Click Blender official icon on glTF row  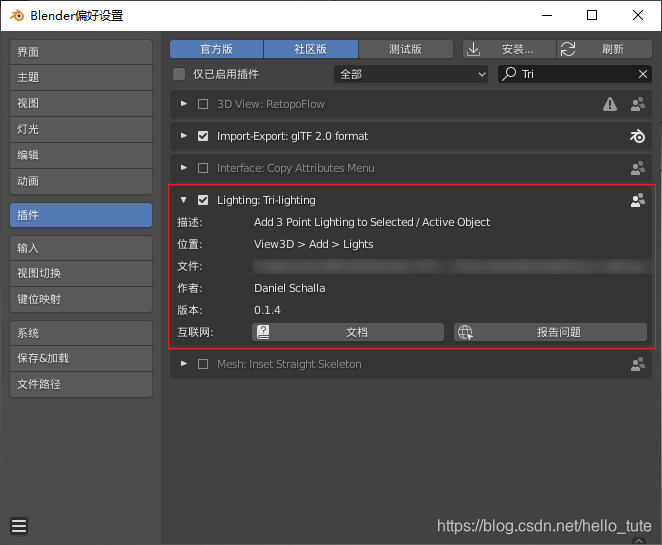(638, 136)
